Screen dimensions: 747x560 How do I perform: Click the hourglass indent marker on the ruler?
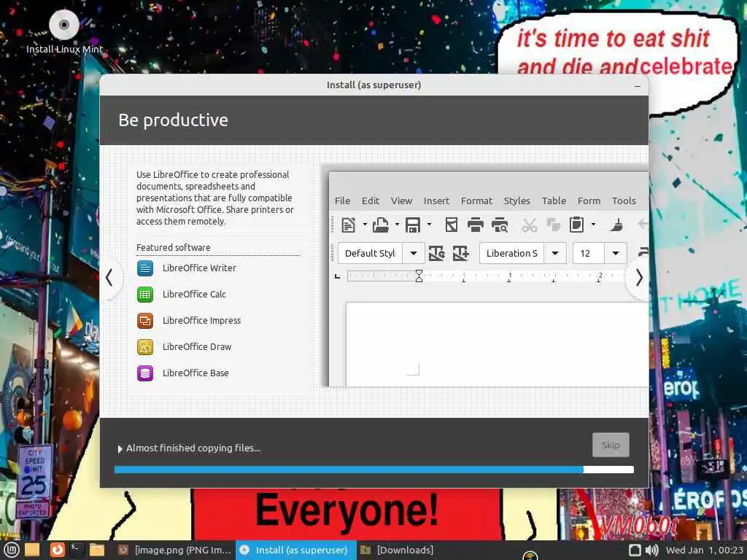419,276
